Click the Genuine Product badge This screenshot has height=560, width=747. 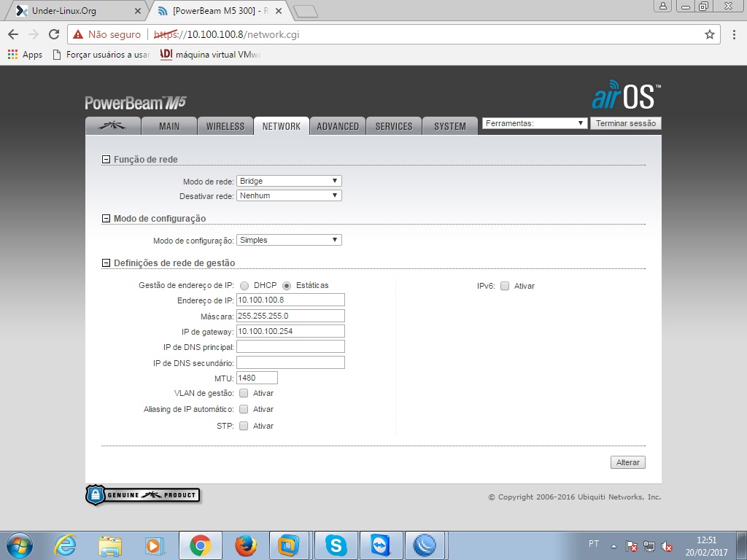[x=143, y=495]
